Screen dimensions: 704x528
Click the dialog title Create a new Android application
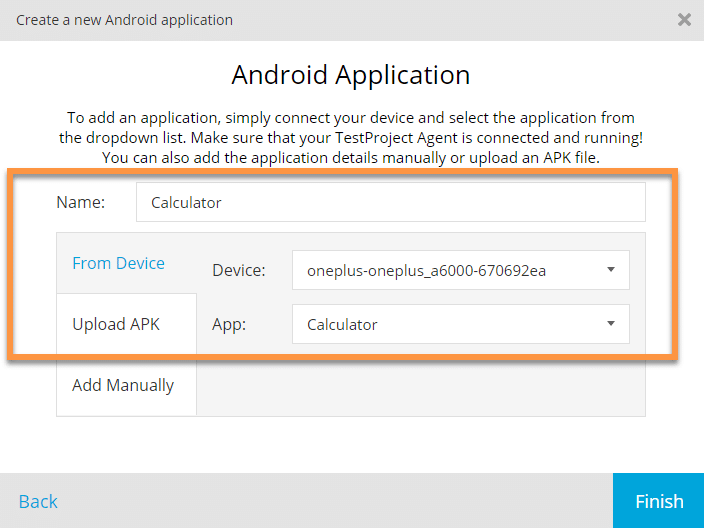(x=124, y=20)
